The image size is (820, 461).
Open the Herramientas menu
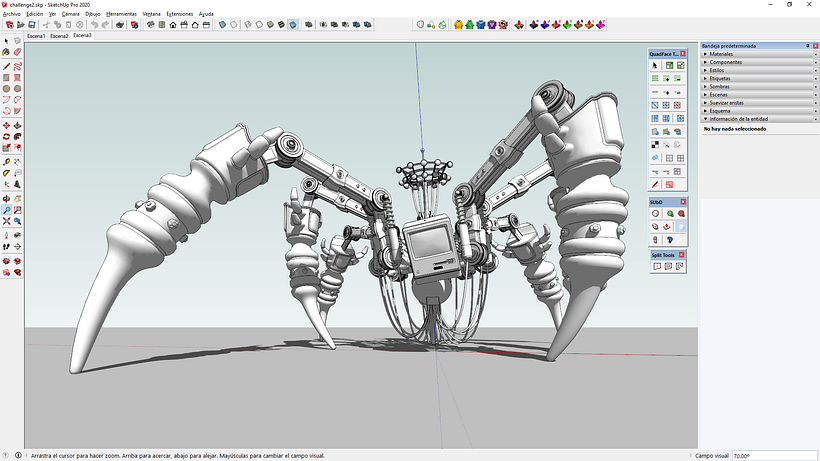(121, 14)
